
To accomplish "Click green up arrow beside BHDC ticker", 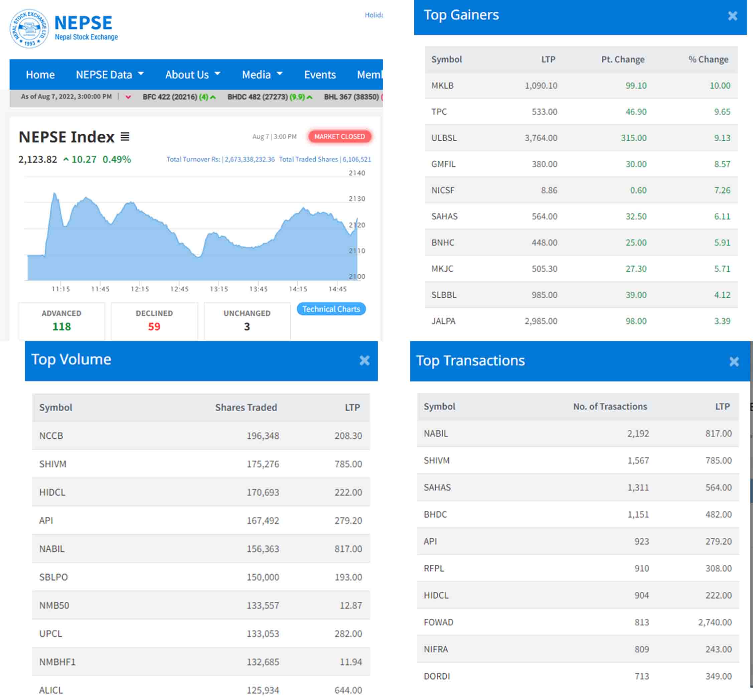I will (310, 97).
